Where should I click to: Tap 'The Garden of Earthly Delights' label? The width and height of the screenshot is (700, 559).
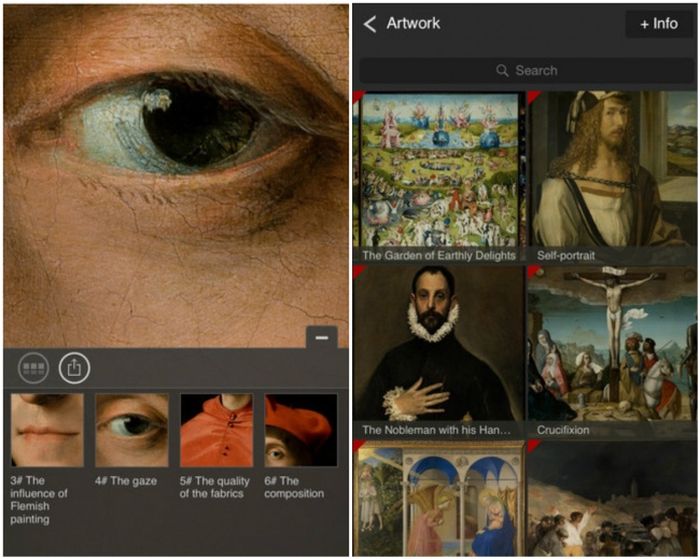[x=439, y=255]
